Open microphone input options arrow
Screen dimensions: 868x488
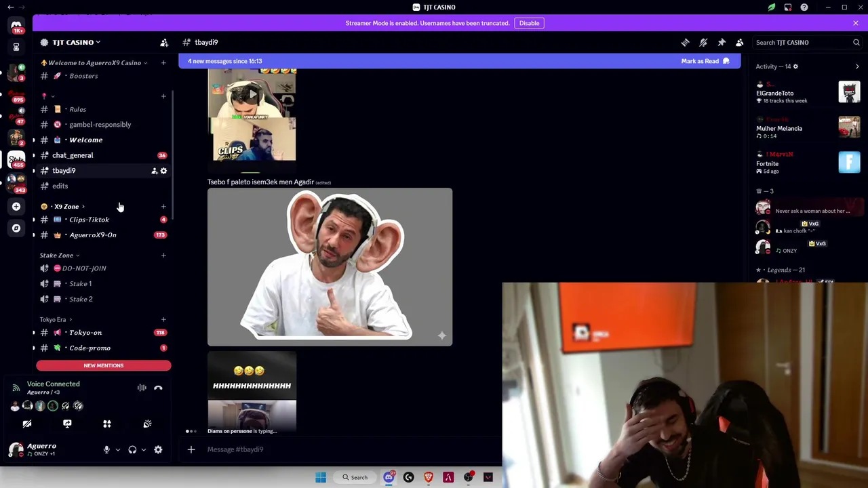point(117,449)
